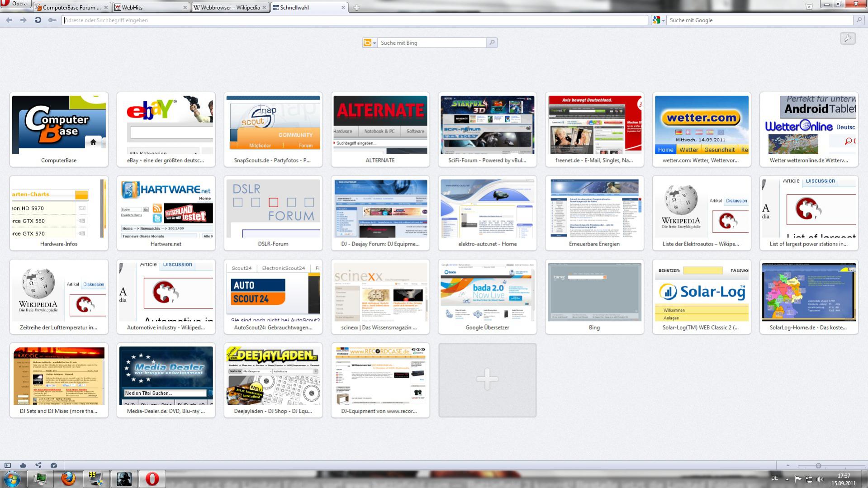Close the WebHits tab
Image resolution: width=868 pixels, height=488 pixels.
click(185, 8)
